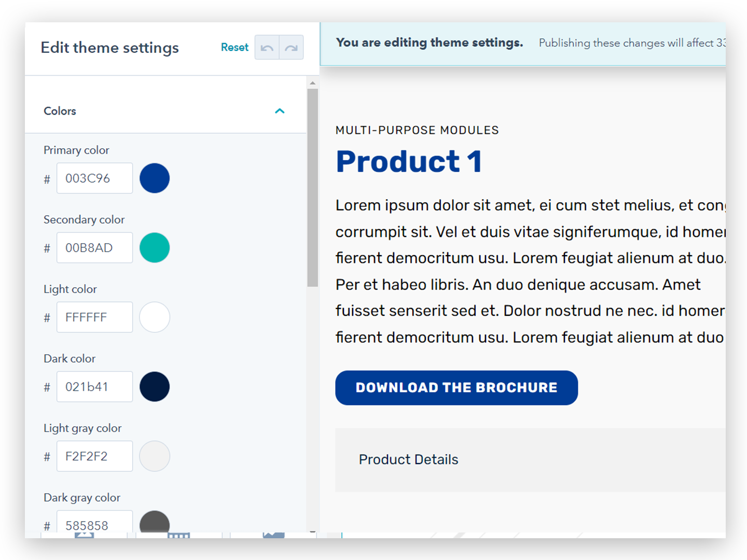Focus the Light color FFFFFF field
Viewport: 747px width, 560px height.
pos(94,317)
